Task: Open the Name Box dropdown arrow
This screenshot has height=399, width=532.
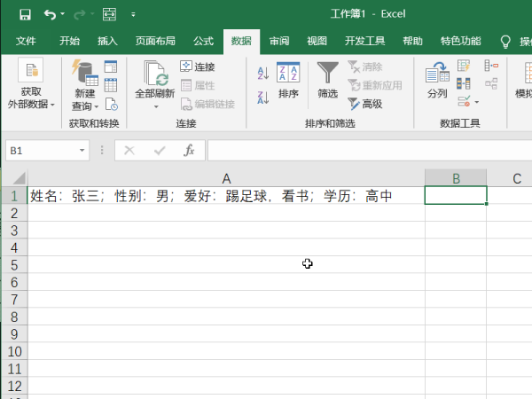Action: click(x=82, y=151)
